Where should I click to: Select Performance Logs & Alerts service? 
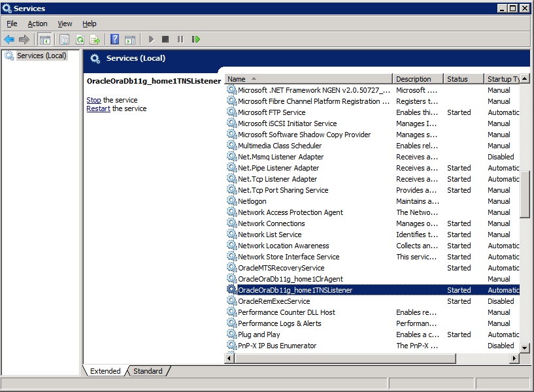(x=373, y=323)
